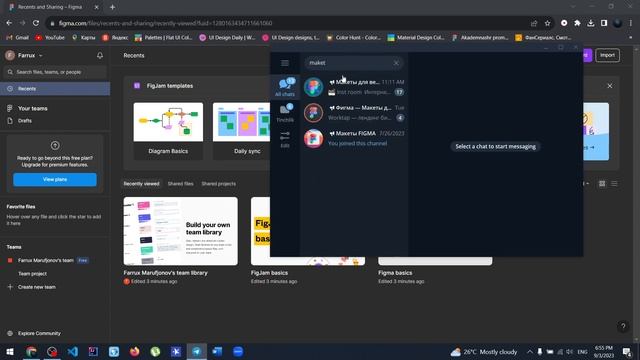Image resolution: width=640 pixels, height=360 pixels.
Task: Open Chrome three-dot menu
Action: coord(631,23)
